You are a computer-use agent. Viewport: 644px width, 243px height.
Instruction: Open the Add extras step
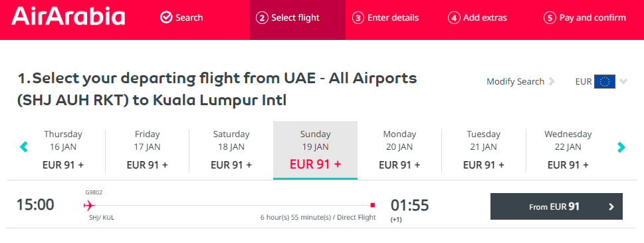pyautogui.click(x=477, y=18)
